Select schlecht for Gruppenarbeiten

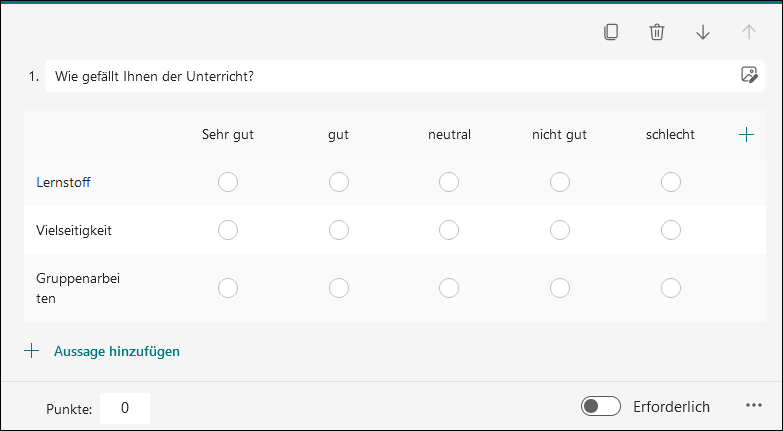671,288
